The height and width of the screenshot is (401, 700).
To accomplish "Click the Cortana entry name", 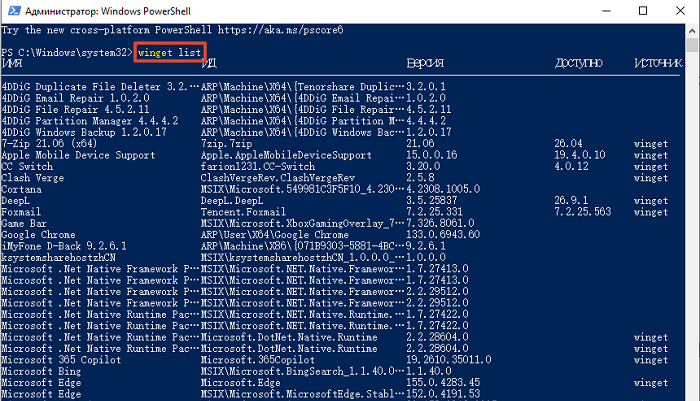I will point(21,189).
